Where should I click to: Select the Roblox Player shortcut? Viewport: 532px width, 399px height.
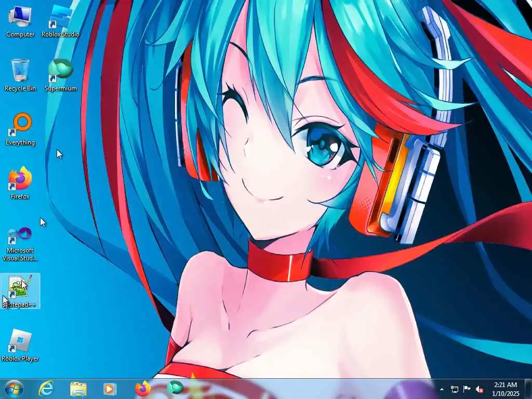[20, 345]
